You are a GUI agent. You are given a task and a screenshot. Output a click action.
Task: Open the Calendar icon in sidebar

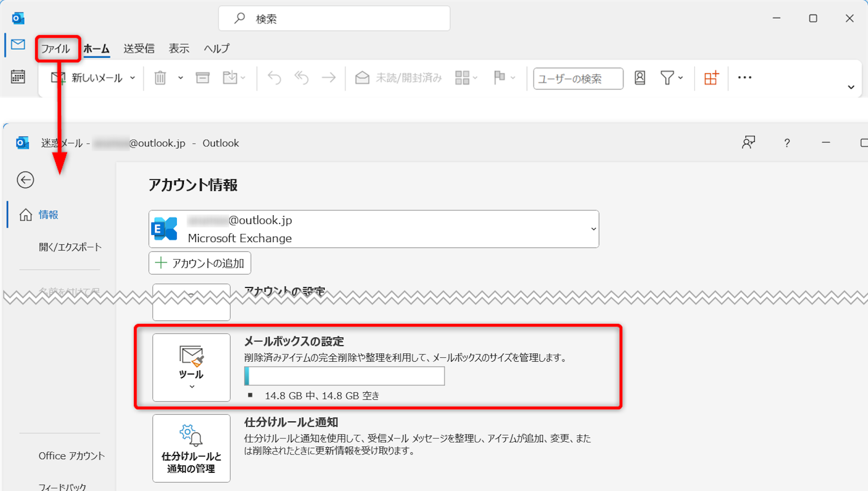[x=18, y=77]
